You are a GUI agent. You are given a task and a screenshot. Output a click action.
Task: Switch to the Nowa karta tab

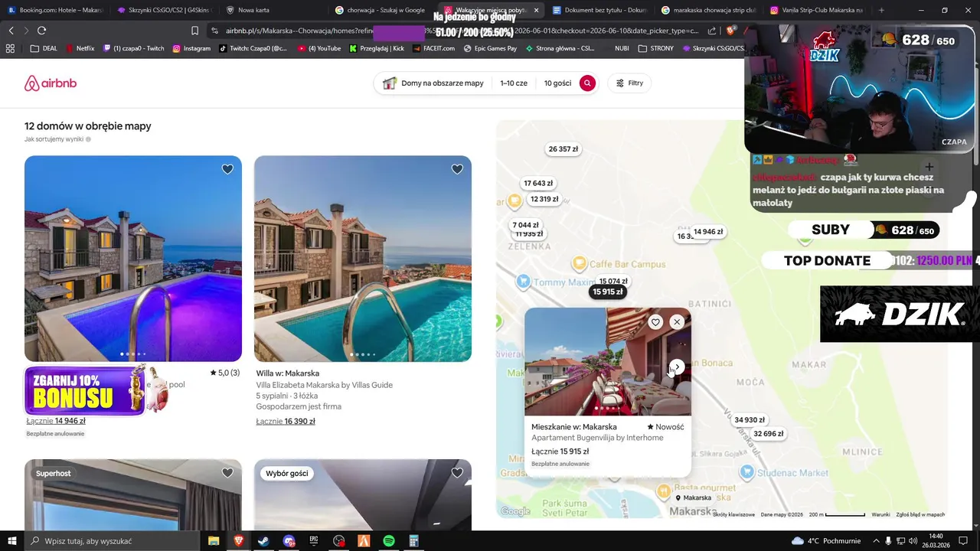273,10
